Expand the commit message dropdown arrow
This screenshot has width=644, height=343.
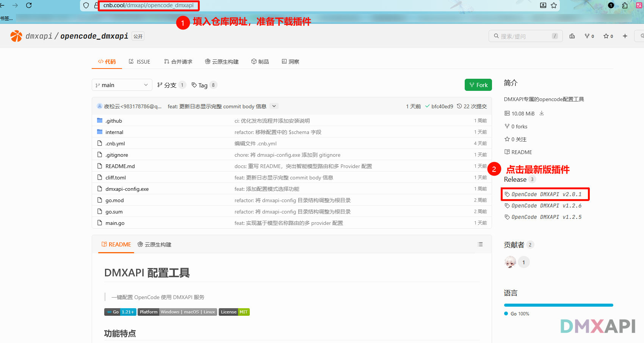pyautogui.click(x=274, y=106)
